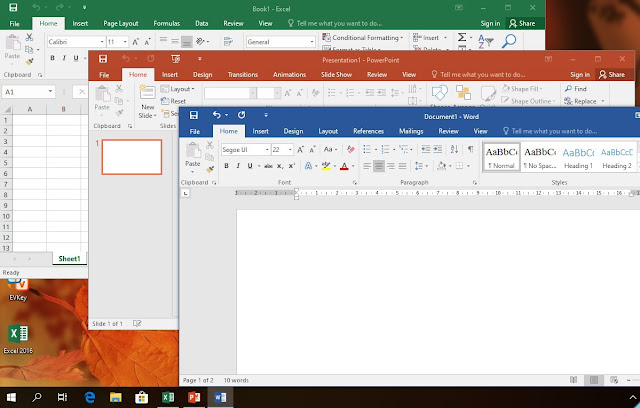Apply red font color in Word
Viewport: 640px width, 408px height.
344,166
